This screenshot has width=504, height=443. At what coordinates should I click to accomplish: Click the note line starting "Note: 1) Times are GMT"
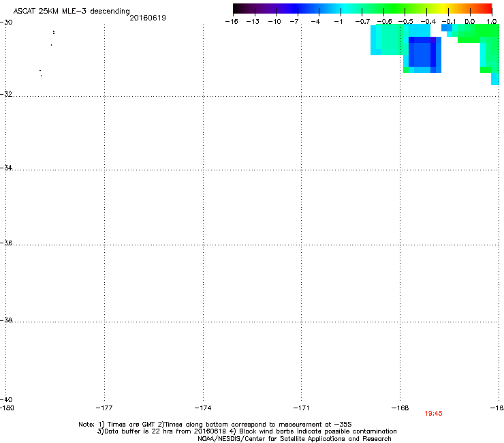215,425
